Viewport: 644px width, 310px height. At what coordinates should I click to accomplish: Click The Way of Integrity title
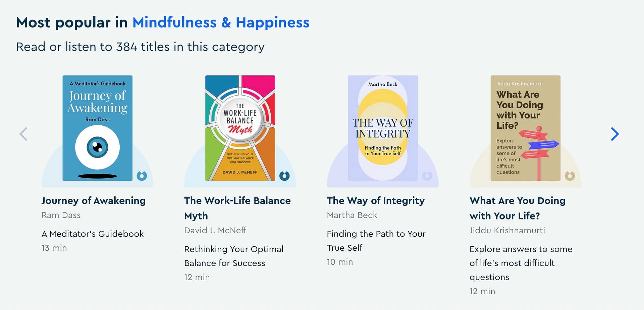376,200
